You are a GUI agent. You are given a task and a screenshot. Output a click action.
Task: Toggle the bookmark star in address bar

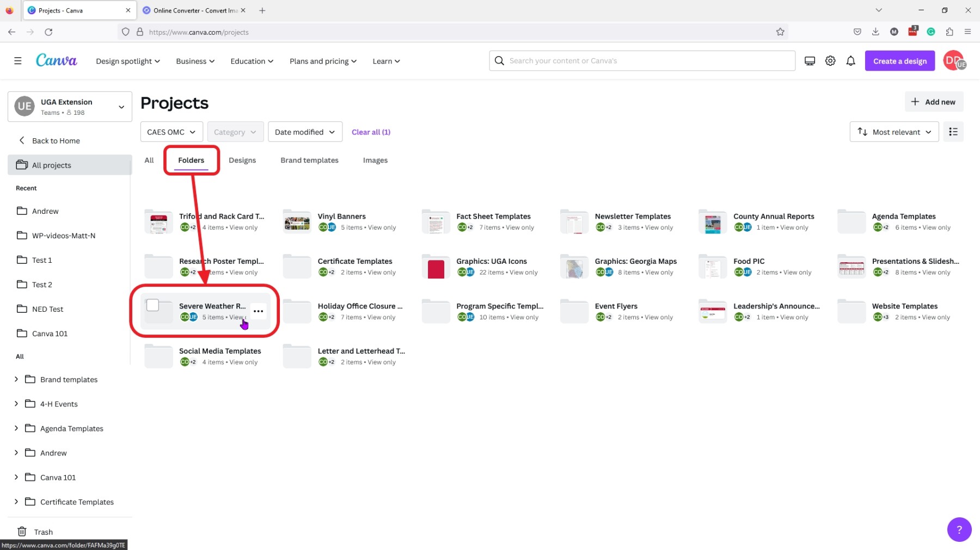pos(780,32)
